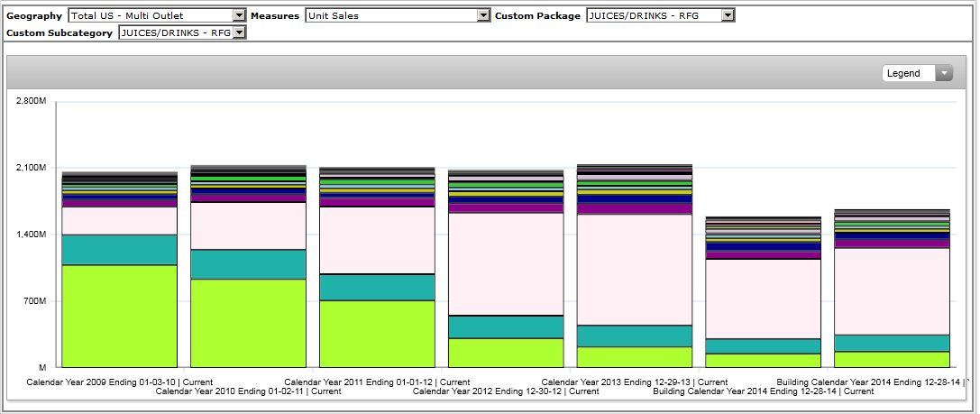This screenshot has width=980, height=414.
Task: Select pale pink segment of rightmost bar
Action: pyautogui.click(x=892, y=290)
